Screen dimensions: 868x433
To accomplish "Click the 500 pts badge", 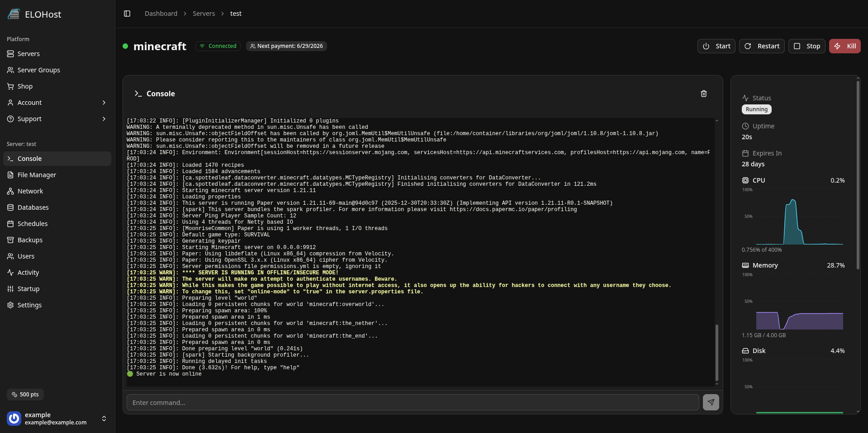I will 25,395.
